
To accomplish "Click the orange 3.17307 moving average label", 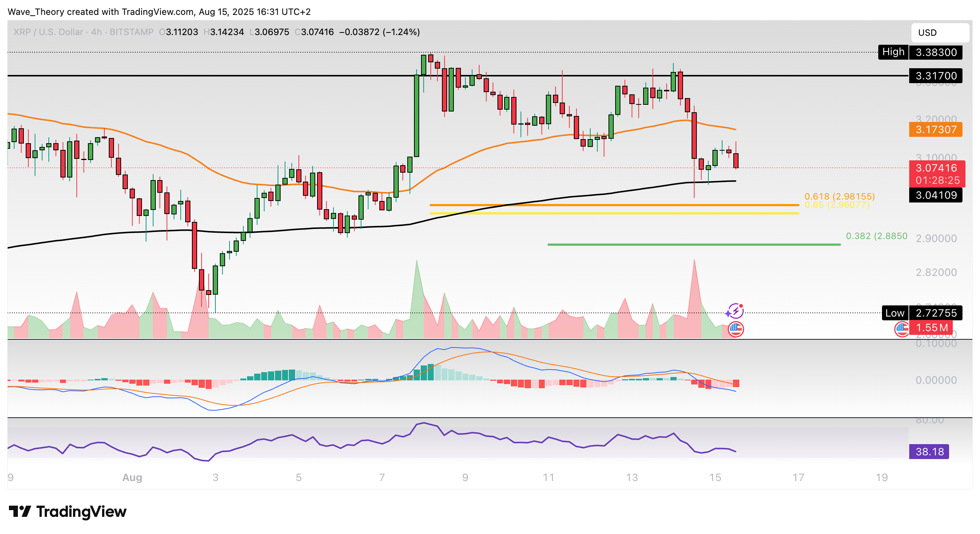I will click(x=935, y=129).
